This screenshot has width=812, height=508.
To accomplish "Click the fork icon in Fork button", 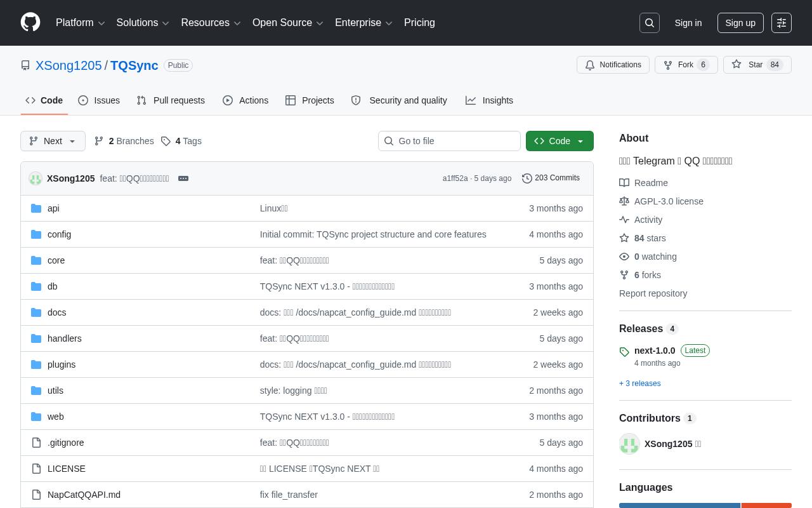I will [x=668, y=65].
